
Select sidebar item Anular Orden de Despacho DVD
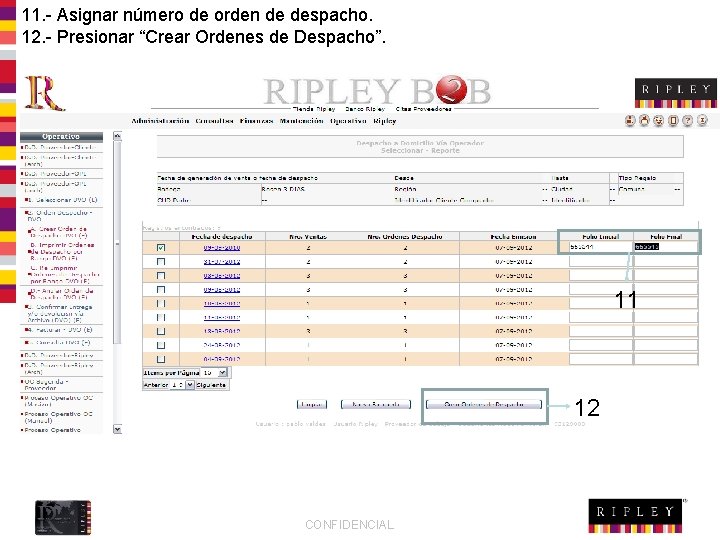(62, 294)
